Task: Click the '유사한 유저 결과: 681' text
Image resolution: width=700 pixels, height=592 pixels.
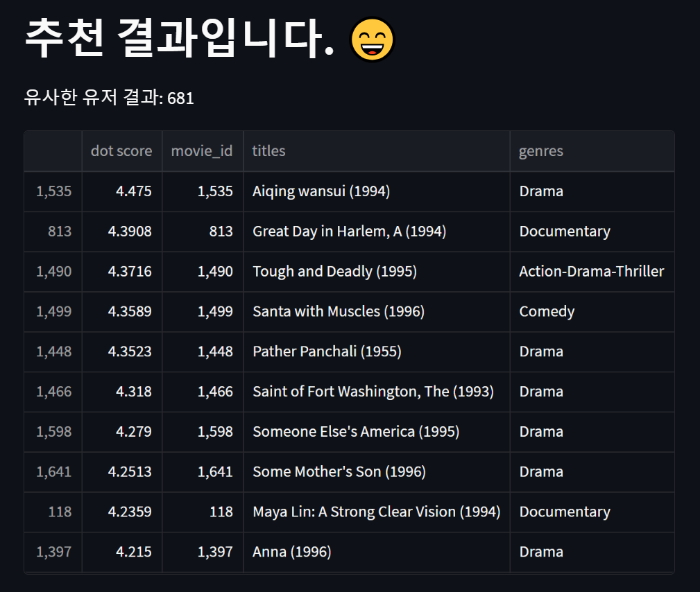Action: click(109, 97)
